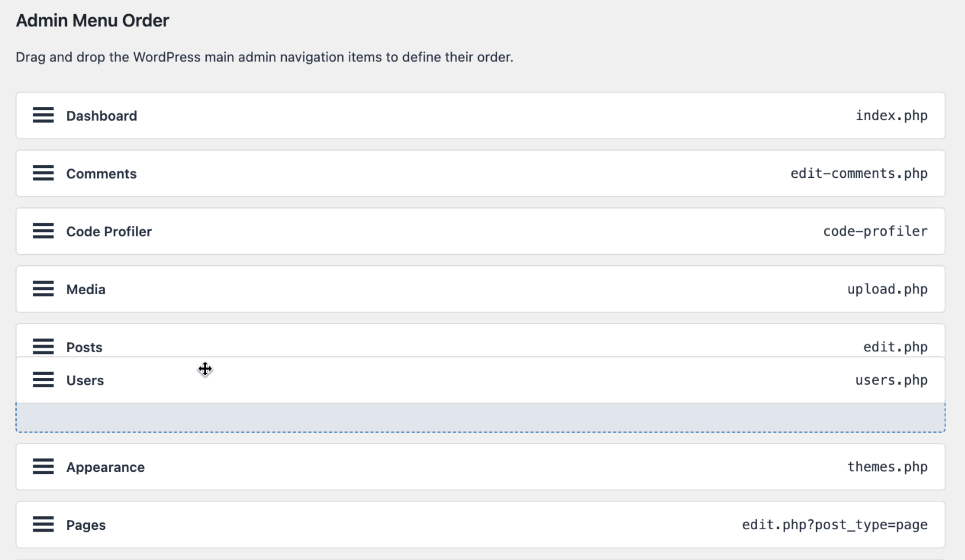The image size is (965, 560).
Task: Click the Code Profiler drag handle icon
Action: click(43, 231)
